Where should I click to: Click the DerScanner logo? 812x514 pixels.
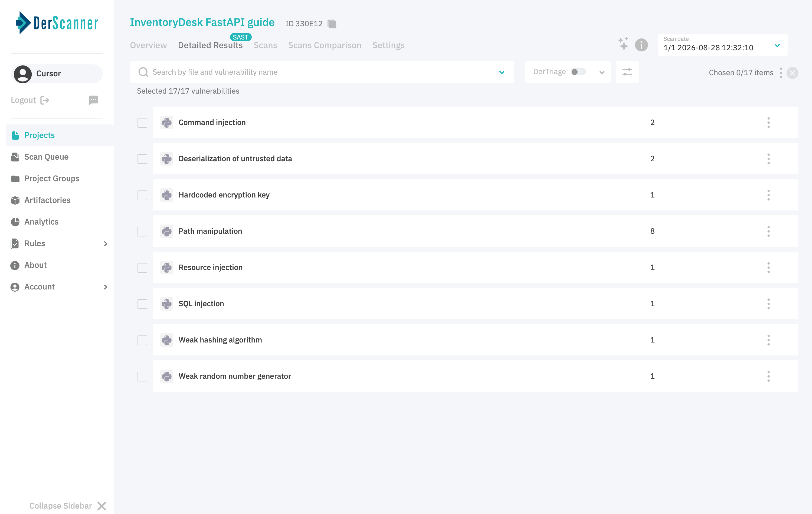pos(57,23)
